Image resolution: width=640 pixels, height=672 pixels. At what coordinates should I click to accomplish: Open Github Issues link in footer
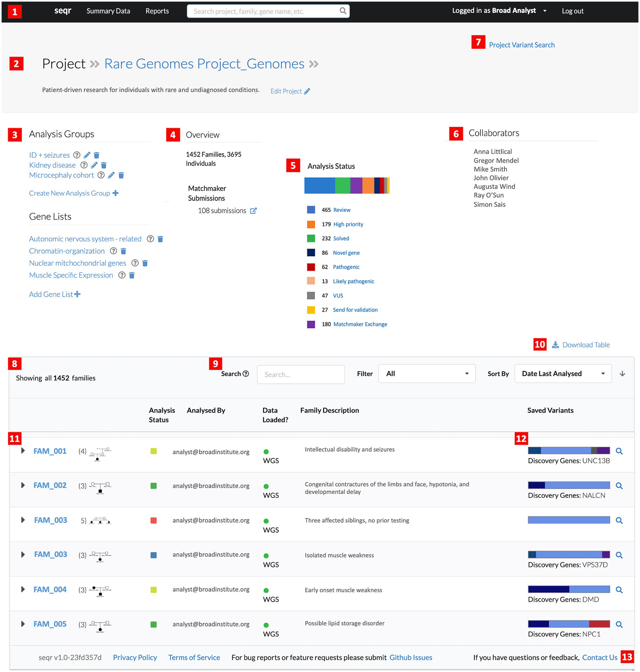[411, 657]
